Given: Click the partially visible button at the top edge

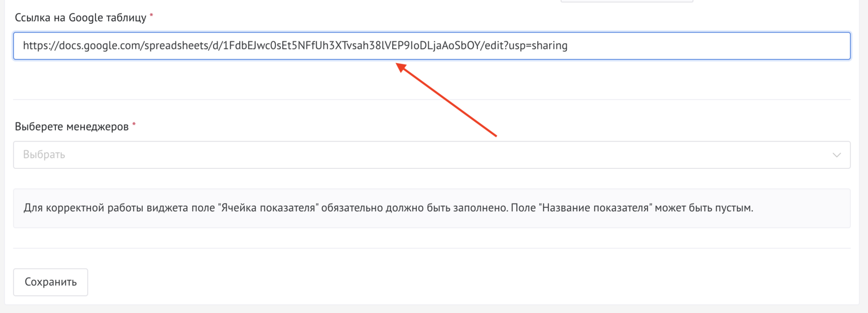Looking at the screenshot, I should pos(626,1).
